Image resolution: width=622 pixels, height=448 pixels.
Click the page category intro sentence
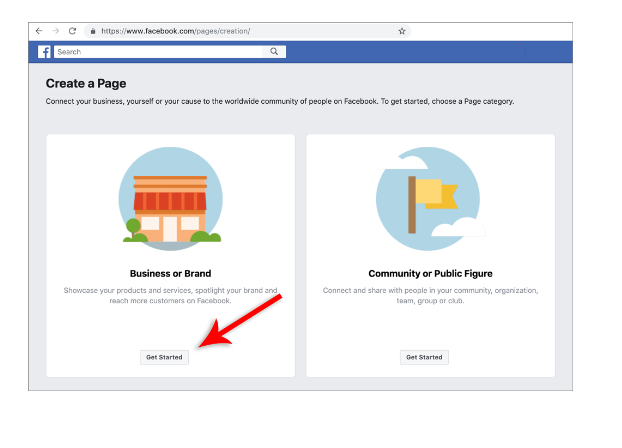(280, 101)
